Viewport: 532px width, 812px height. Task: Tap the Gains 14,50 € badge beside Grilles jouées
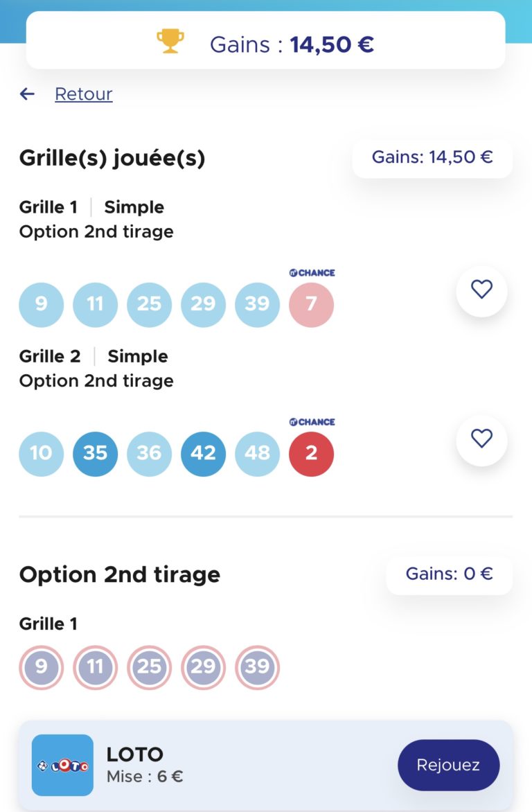pyautogui.click(x=432, y=157)
